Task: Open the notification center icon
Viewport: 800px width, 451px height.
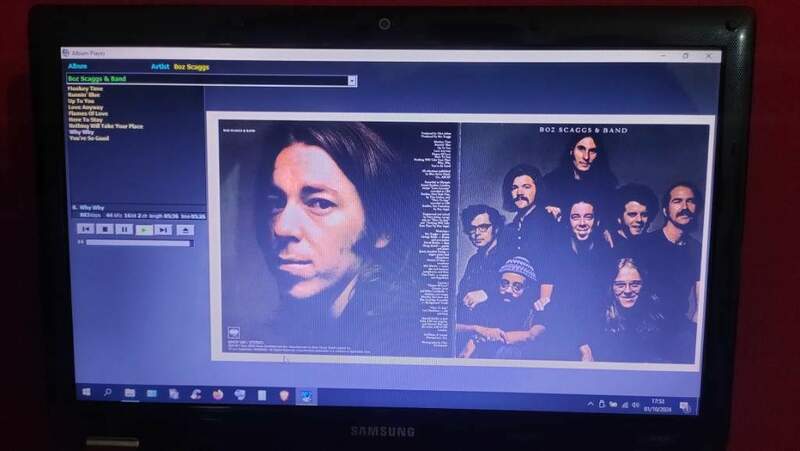Action: 685,407
